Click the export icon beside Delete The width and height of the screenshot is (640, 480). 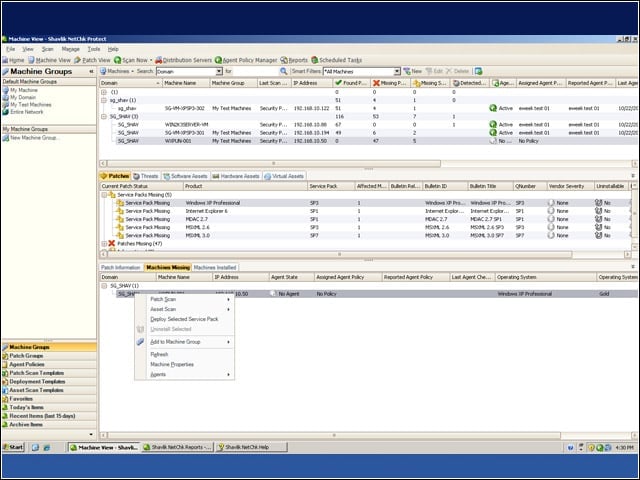click(478, 71)
